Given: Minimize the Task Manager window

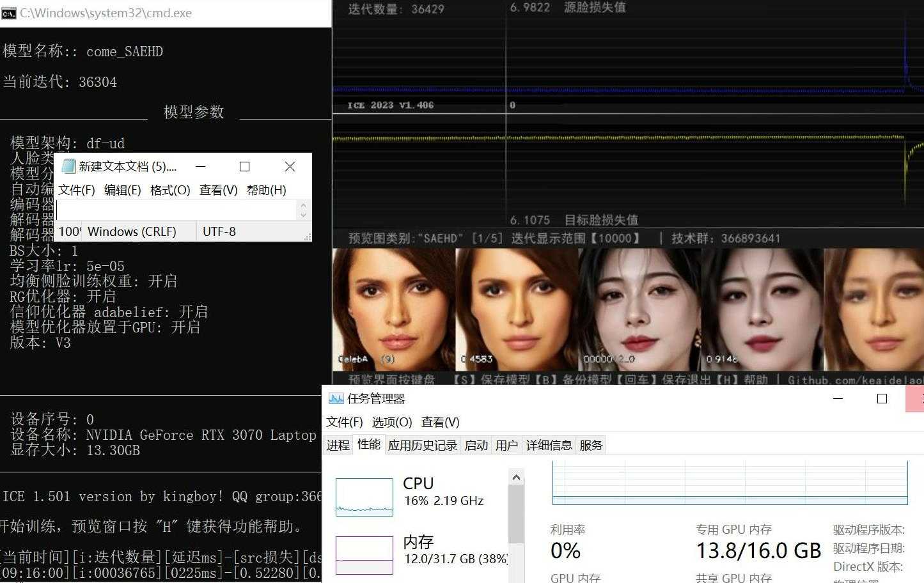Looking at the screenshot, I should point(838,398).
